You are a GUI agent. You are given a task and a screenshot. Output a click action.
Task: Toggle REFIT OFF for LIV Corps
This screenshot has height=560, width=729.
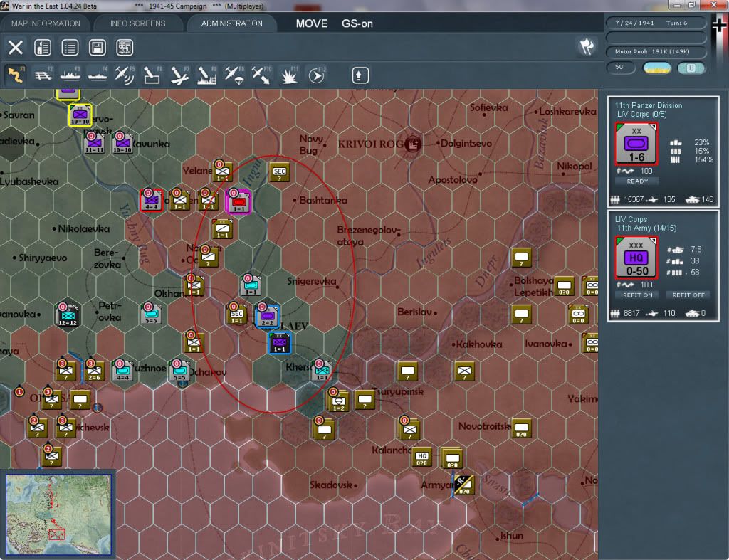(688, 295)
